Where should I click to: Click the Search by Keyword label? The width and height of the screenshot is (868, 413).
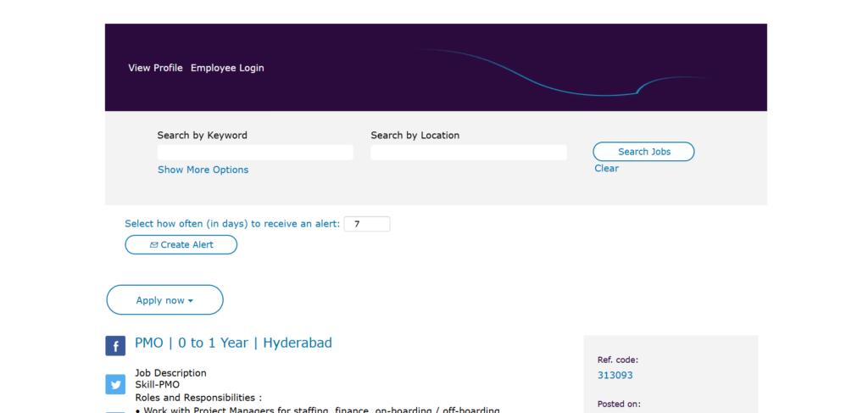coord(202,135)
